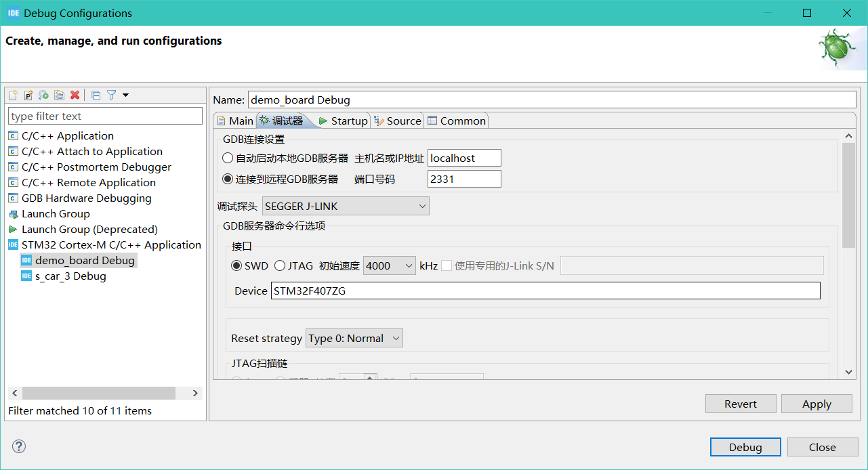Screen dimensions: 868x470
Task: Open the initial speed 4000 kHz dropdown
Action: coord(390,265)
